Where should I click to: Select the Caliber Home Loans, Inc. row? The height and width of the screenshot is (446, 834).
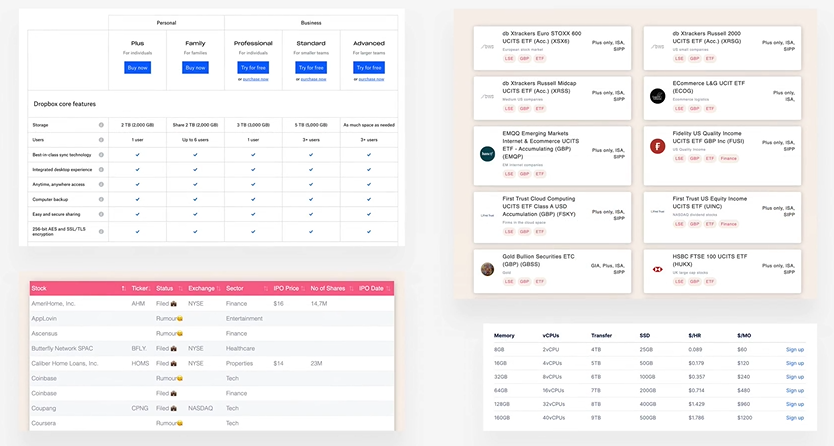click(x=212, y=363)
